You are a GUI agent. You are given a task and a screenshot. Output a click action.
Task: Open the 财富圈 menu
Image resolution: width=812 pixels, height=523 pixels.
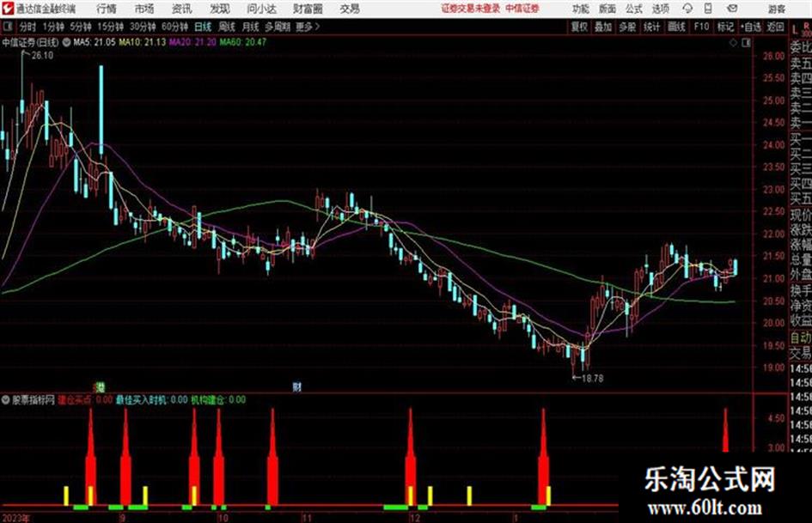(308, 9)
